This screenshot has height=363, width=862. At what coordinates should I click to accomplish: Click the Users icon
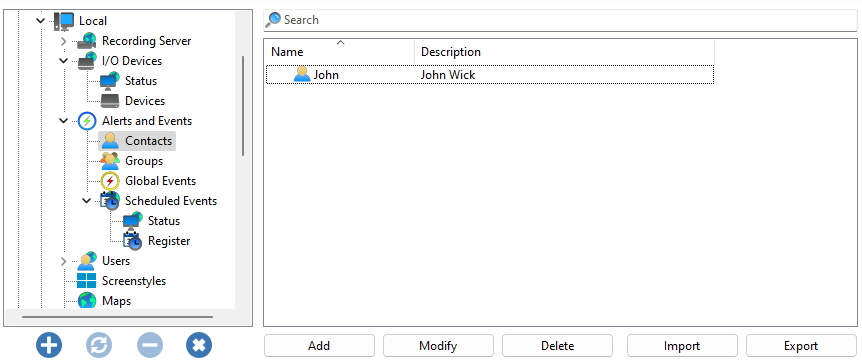[x=87, y=261]
